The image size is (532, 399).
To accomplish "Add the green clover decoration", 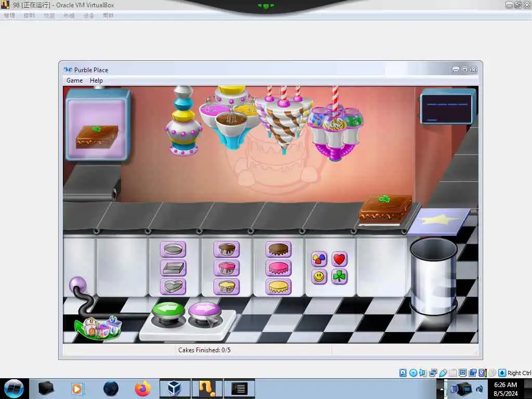I will pos(339,277).
